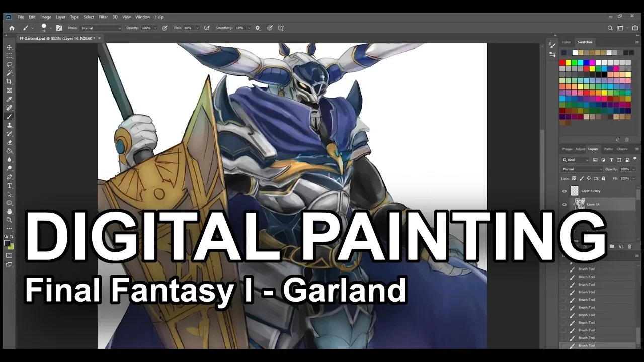Open the layer blending mode Normal dropdown
The width and height of the screenshot is (644, 362).
pyautogui.click(x=582, y=169)
